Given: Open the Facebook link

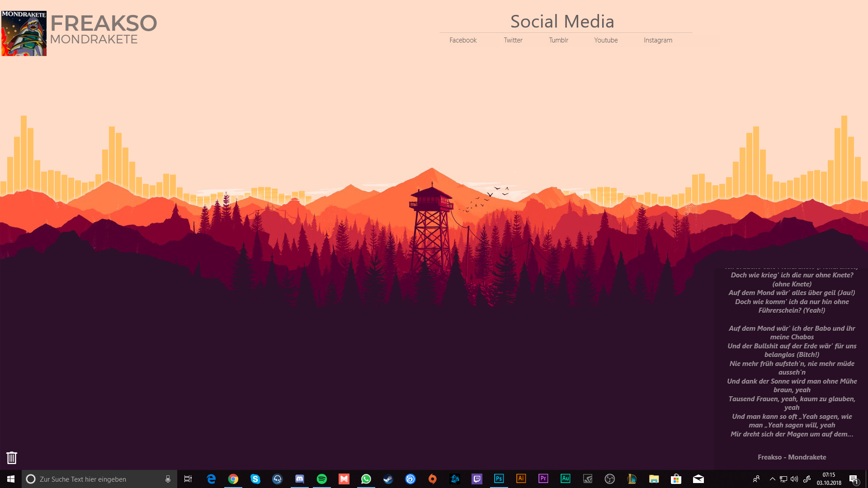Looking at the screenshot, I should (x=463, y=40).
